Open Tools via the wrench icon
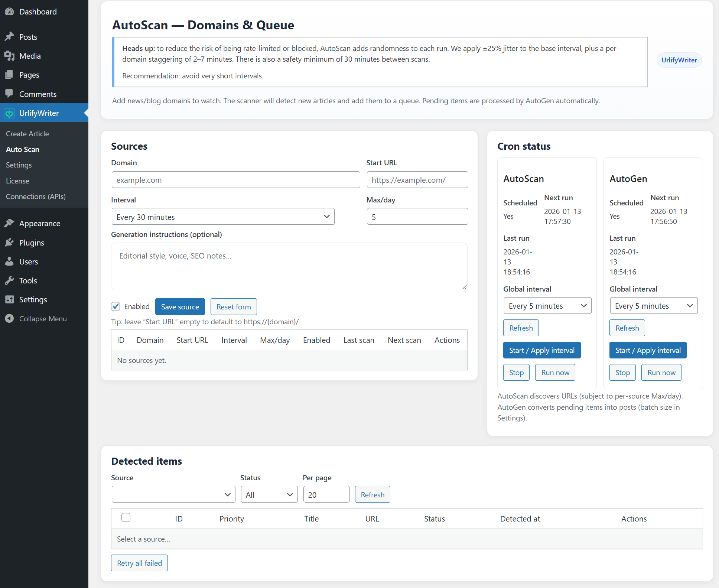Viewport: 719px width, 588px height. tap(10, 280)
